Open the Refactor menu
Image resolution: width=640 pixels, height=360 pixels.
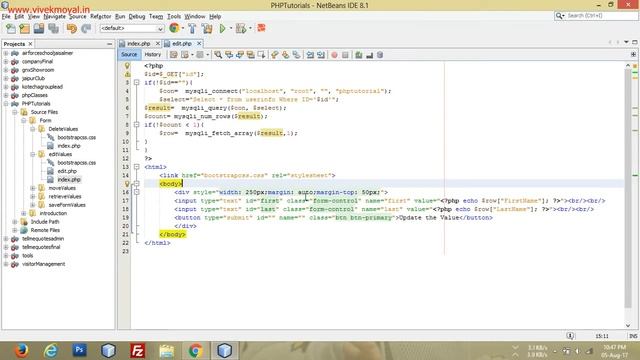(x=100, y=16)
